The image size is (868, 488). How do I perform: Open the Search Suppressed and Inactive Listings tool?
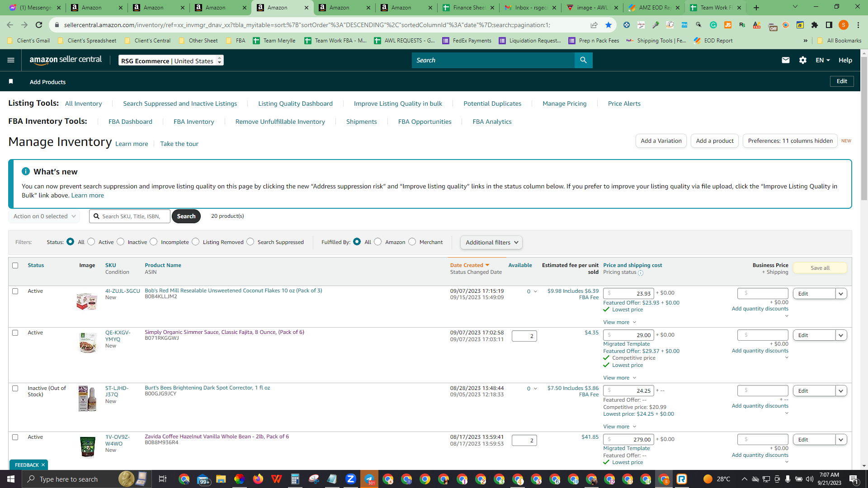[x=180, y=103]
